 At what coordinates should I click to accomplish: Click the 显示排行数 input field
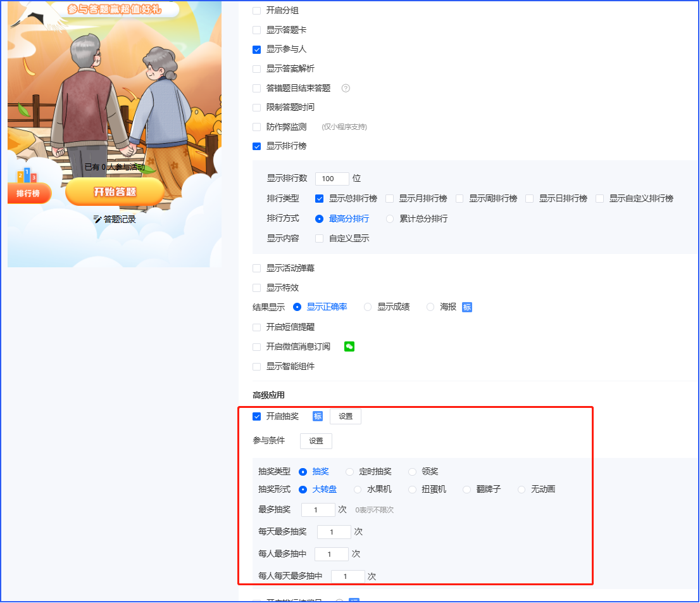332,179
